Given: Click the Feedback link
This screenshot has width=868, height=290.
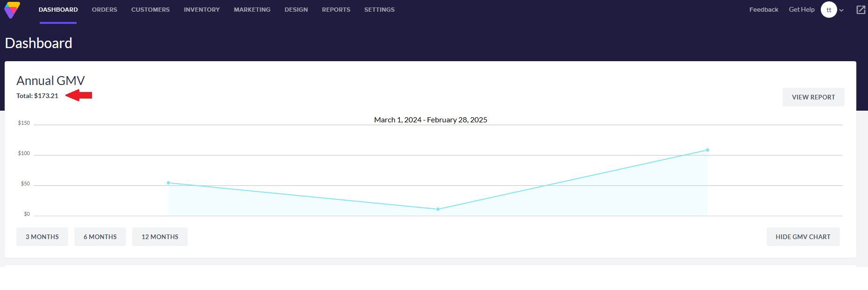Looking at the screenshot, I should click(x=763, y=10).
